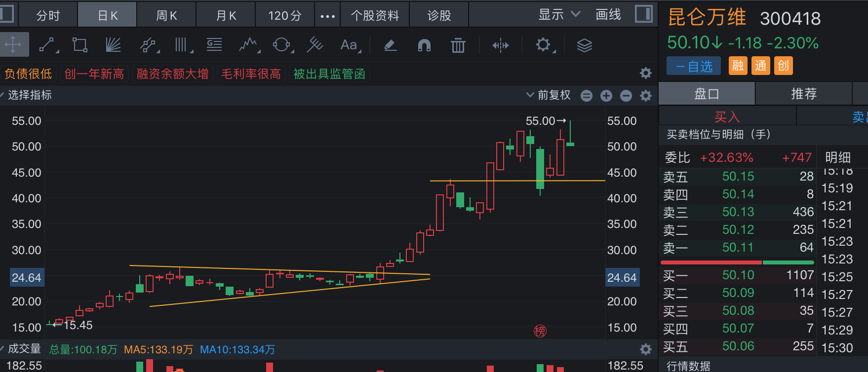Choose the wave line drawing tool

pos(248,45)
